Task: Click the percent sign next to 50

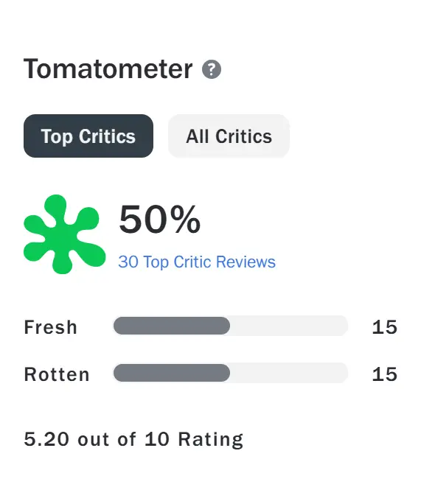Action: 185,220
